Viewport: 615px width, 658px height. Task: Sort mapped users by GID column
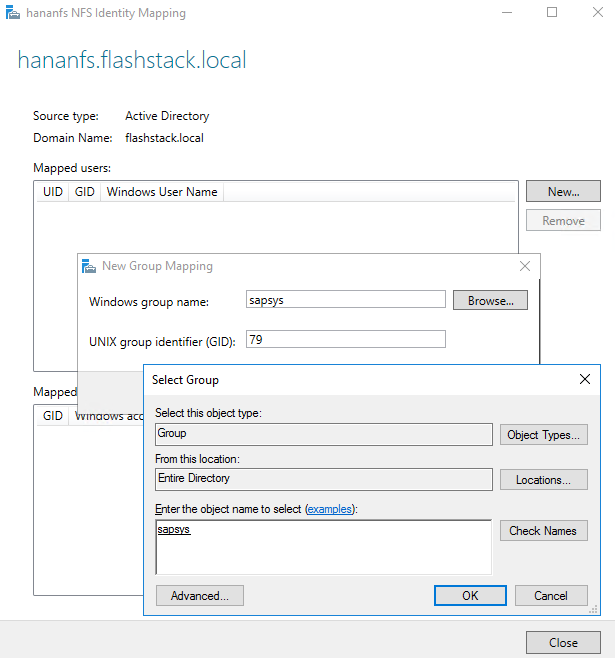pos(84,192)
